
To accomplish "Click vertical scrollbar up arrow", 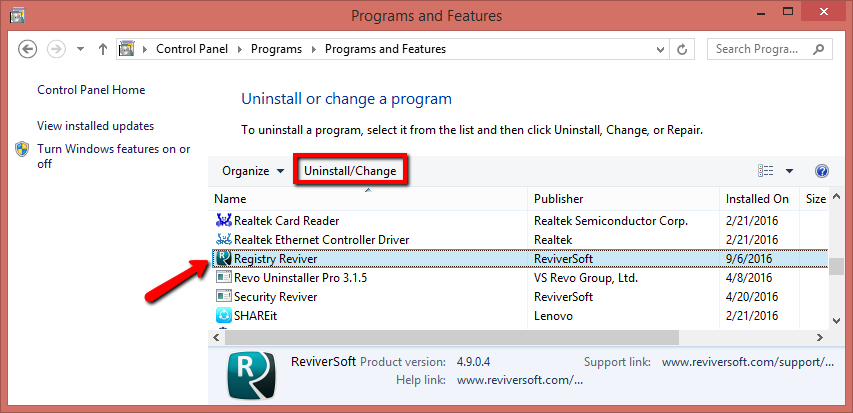I will point(836,196).
